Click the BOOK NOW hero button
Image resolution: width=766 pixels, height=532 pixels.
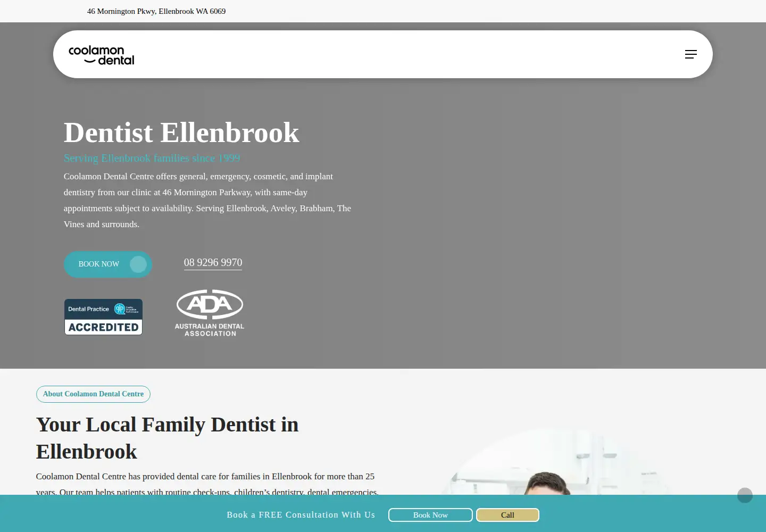pyautogui.click(x=108, y=264)
